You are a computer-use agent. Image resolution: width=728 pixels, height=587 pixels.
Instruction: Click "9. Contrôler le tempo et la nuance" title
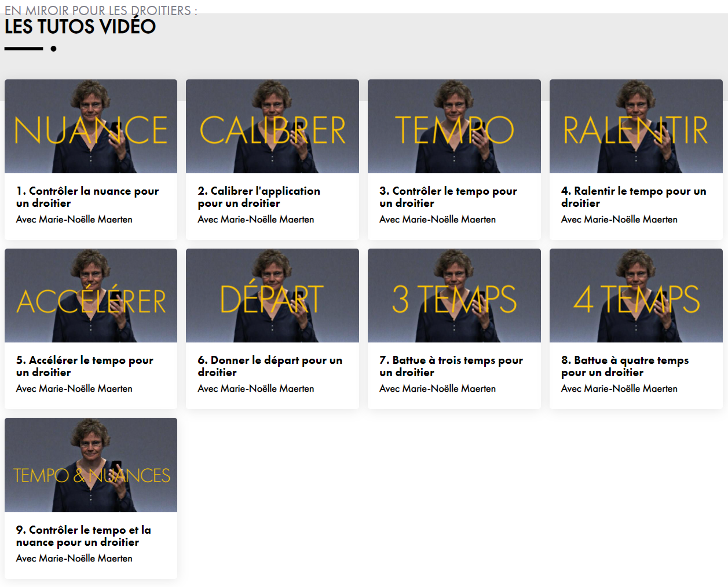[83, 536]
